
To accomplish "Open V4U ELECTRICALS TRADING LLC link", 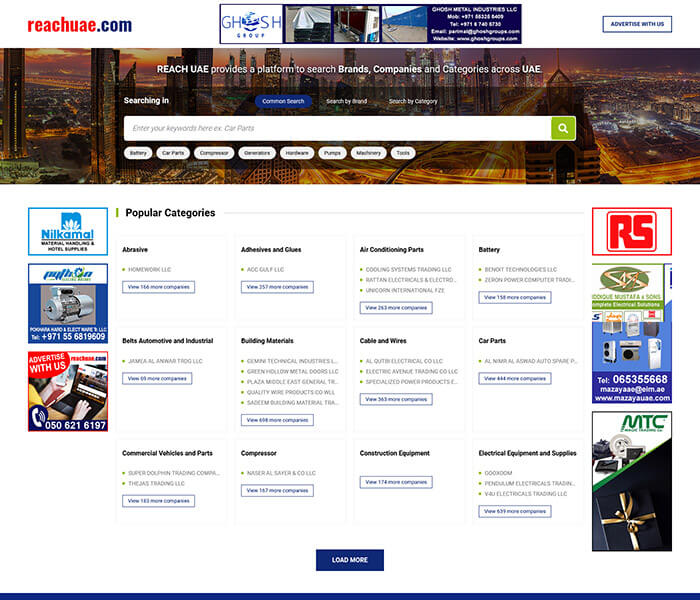I will 526,494.
